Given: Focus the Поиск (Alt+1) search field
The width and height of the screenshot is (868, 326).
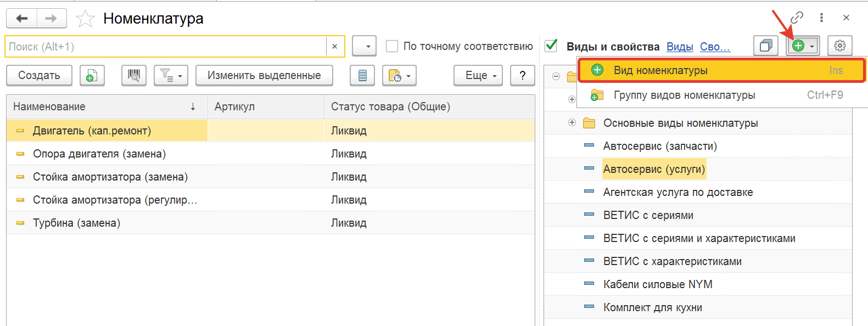Looking at the screenshot, I should 166,47.
